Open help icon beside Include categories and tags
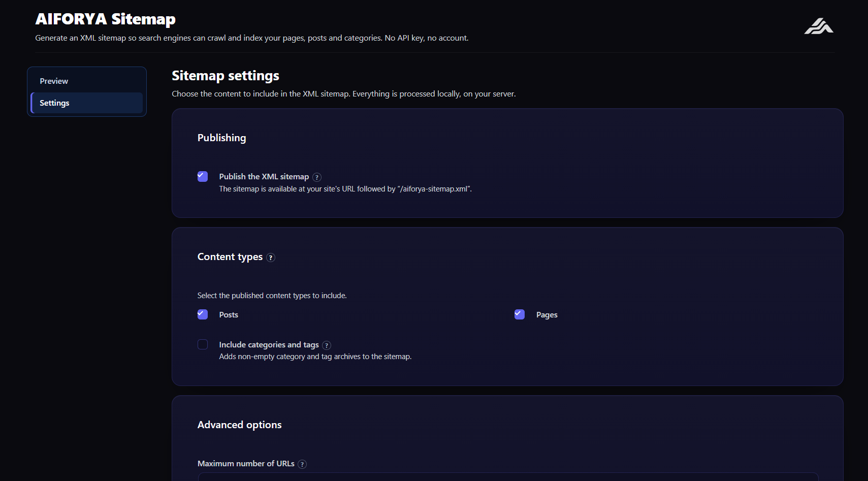Screen dimensions: 868x481 coord(327,345)
